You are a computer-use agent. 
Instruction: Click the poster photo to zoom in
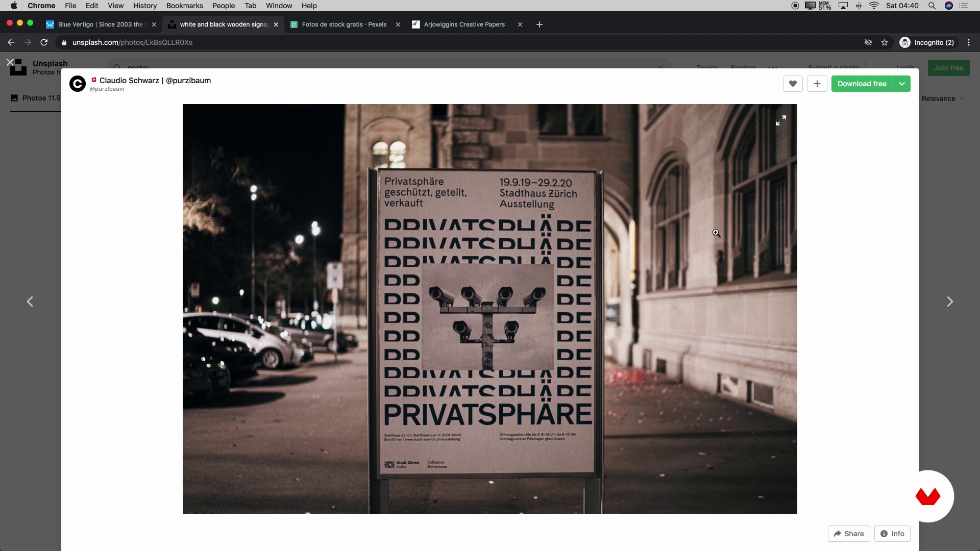[489, 309]
